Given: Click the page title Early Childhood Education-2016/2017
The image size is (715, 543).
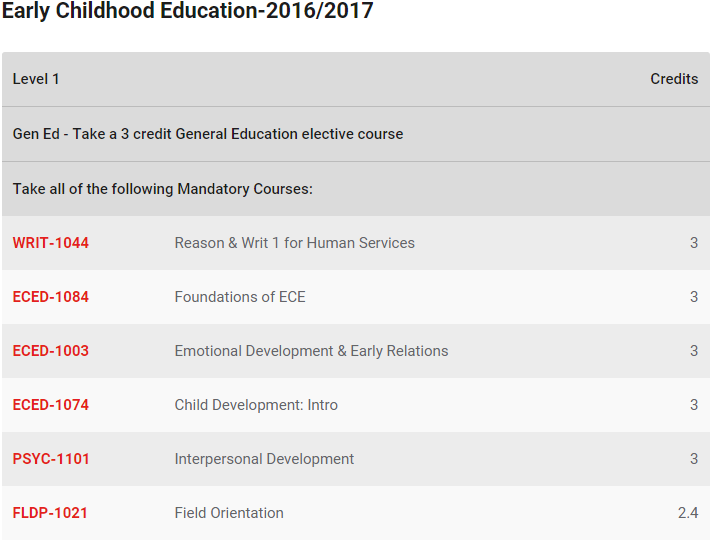Looking at the screenshot, I should [187, 13].
